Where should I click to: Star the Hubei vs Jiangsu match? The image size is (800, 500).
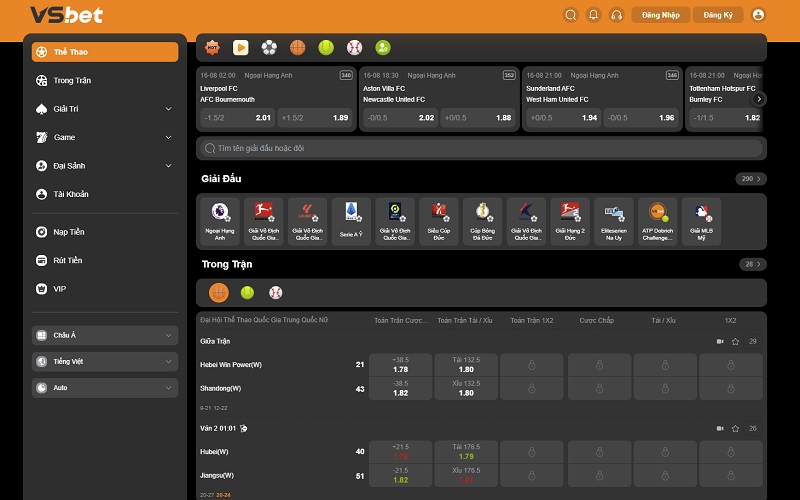735,429
